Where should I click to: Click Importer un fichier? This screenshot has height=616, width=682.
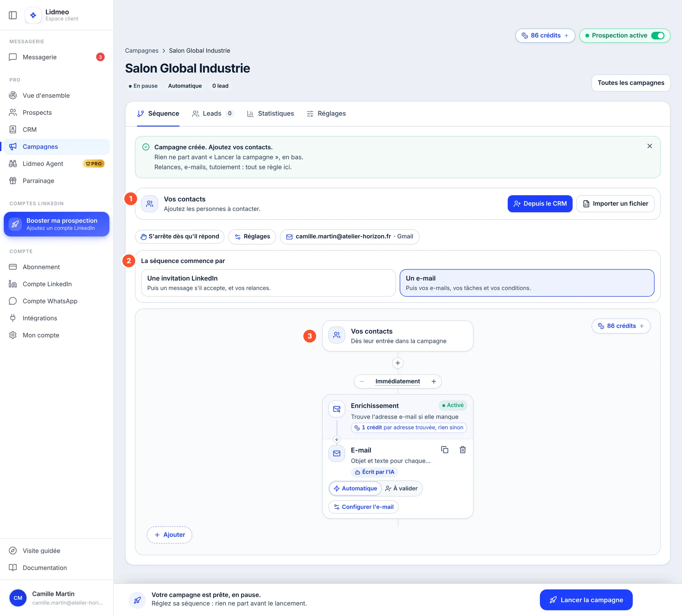(615, 204)
